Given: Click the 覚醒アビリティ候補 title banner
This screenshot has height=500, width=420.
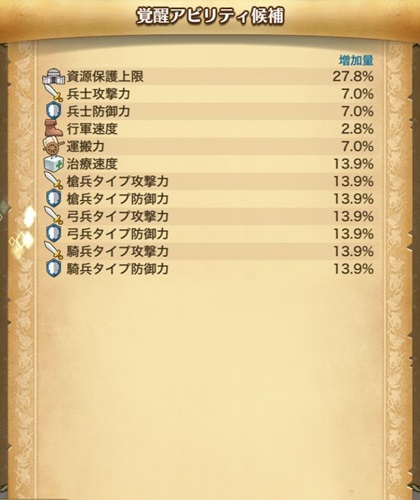Looking at the screenshot, I should tap(210, 17).
